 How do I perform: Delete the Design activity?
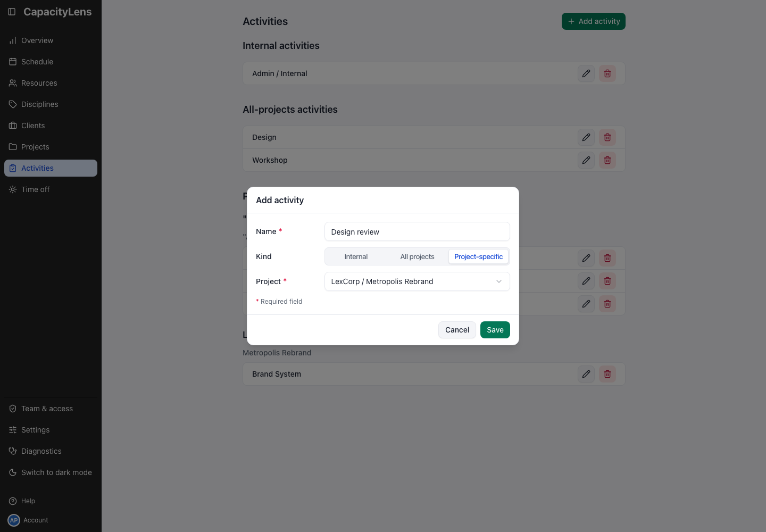[607, 137]
